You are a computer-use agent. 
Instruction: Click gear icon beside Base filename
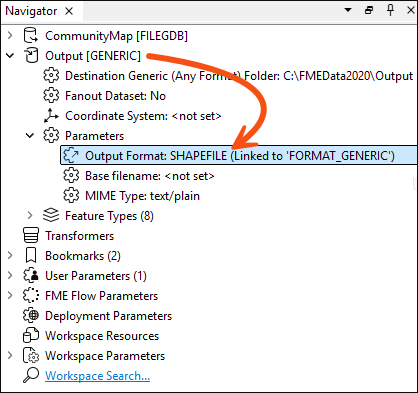point(71,176)
